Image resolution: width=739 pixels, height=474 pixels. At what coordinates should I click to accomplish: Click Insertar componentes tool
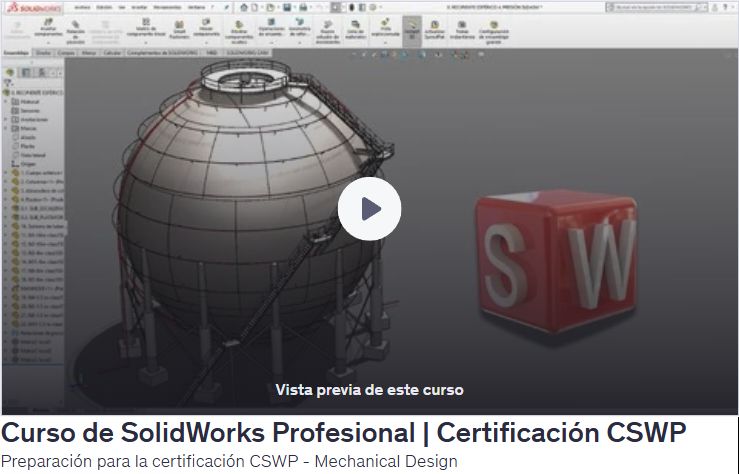48,29
